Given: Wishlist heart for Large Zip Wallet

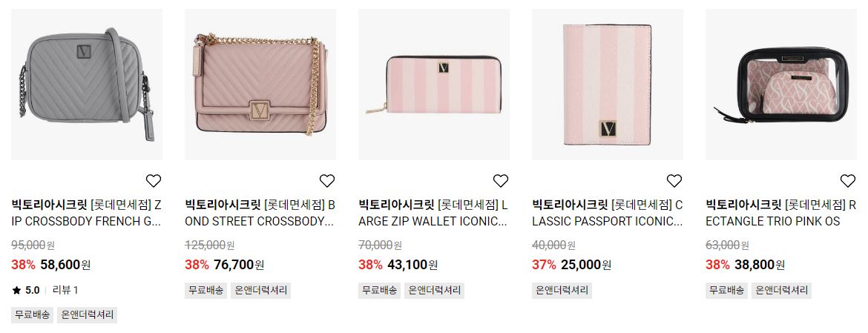Looking at the screenshot, I should 501,180.
